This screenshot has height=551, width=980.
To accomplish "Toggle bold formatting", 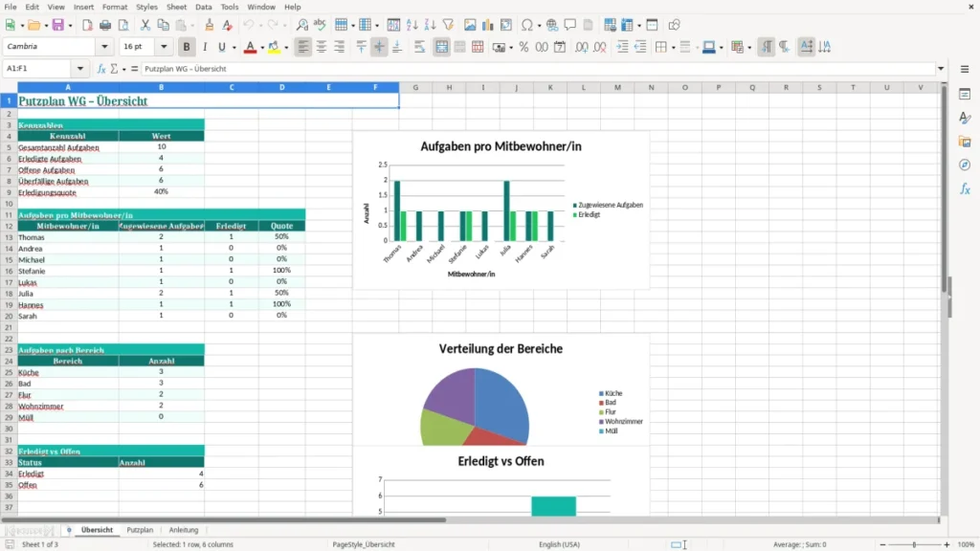I will (x=187, y=47).
